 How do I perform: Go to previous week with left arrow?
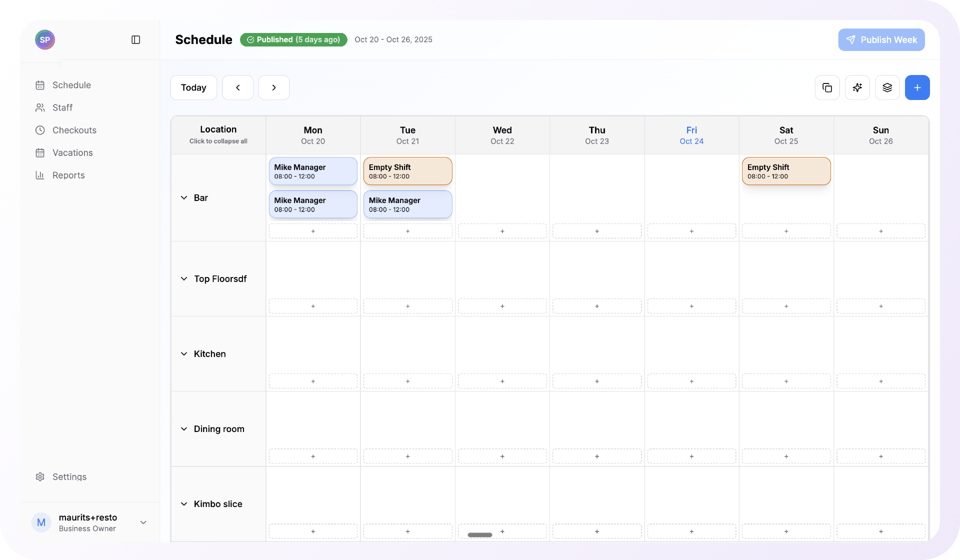coord(237,87)
